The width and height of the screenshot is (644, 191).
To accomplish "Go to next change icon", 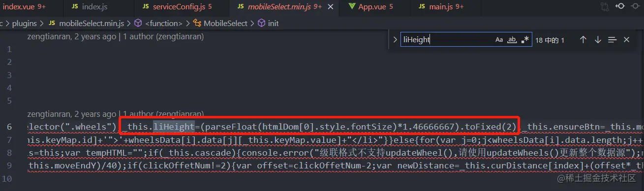I will (x=636, y=7).
